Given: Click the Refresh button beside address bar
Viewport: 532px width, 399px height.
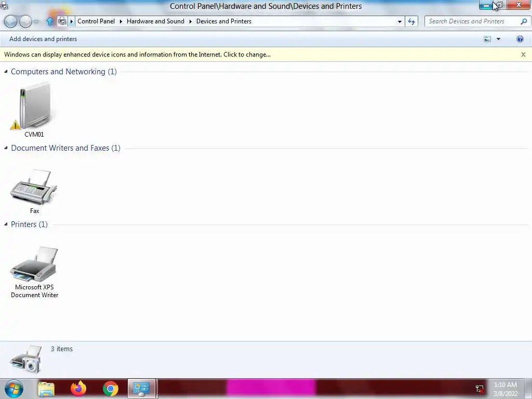Looking at the screenshot, I should coord(411,21).
